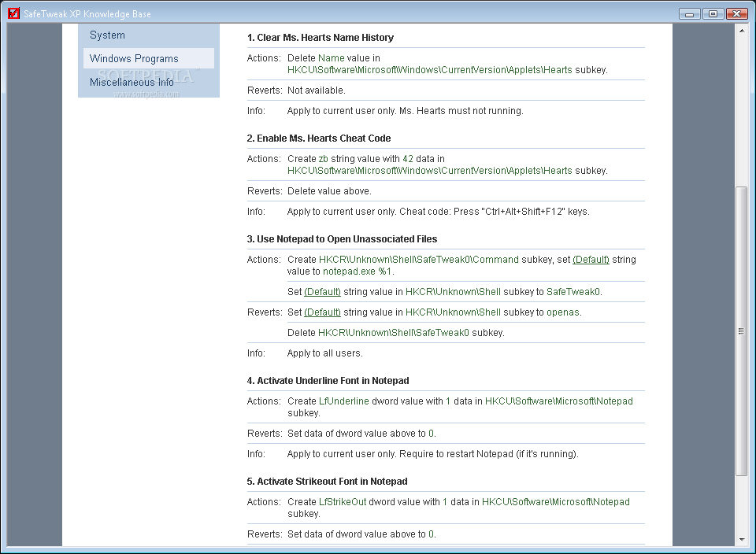Click 'Delete value above.' revert text
The height and width of the screenshot is (554, 756).
pos(329,190)
